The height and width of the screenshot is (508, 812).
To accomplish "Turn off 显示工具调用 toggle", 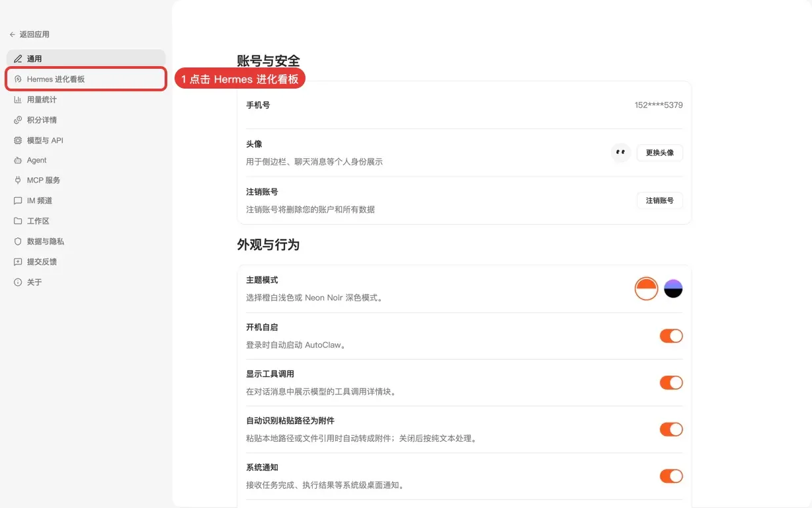I will click(x=671, y=382).
